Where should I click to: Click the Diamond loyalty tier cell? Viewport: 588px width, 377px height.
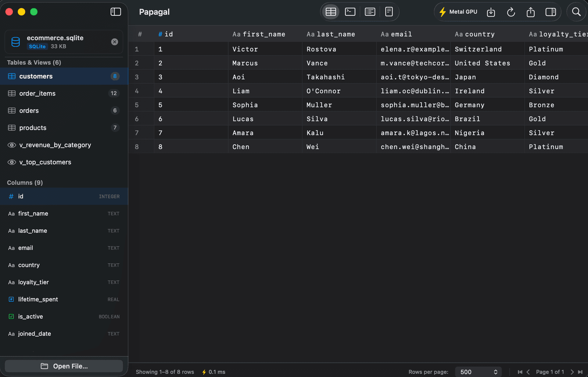coord(557,77)
